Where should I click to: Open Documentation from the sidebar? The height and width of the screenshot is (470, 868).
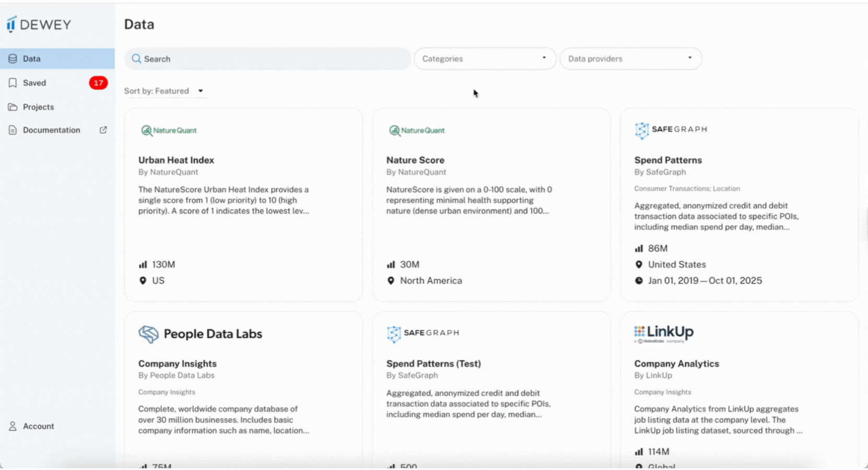57,130
